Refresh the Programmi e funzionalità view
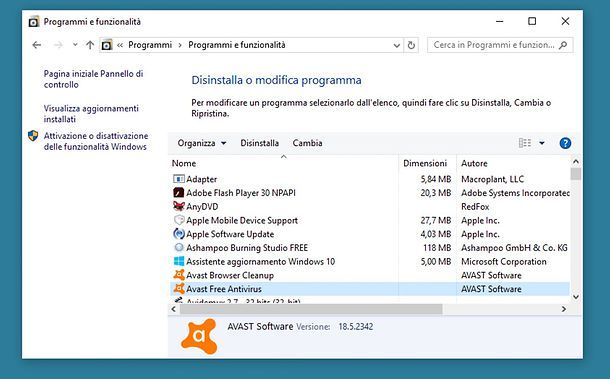The height and width of the screenshot is (379, 610). 411,45
